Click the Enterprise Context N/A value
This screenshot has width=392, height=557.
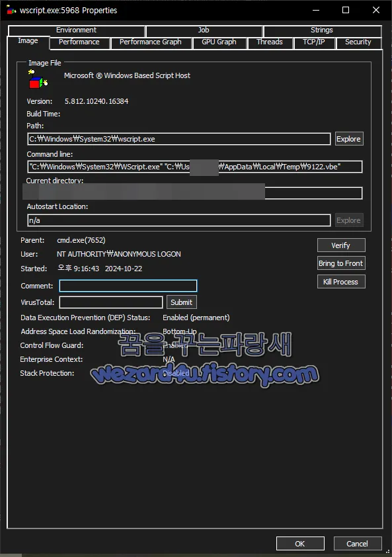click(169, 359)
